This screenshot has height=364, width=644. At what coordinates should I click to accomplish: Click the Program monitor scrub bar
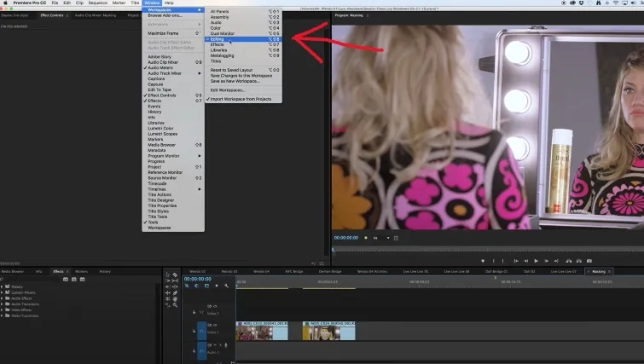[488, 249]
